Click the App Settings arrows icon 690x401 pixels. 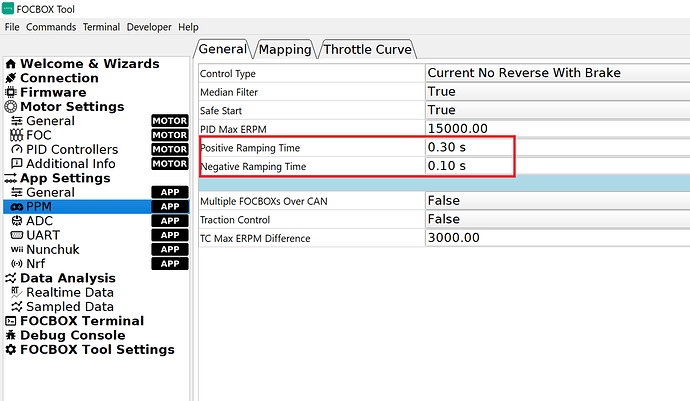click(11, 178)
